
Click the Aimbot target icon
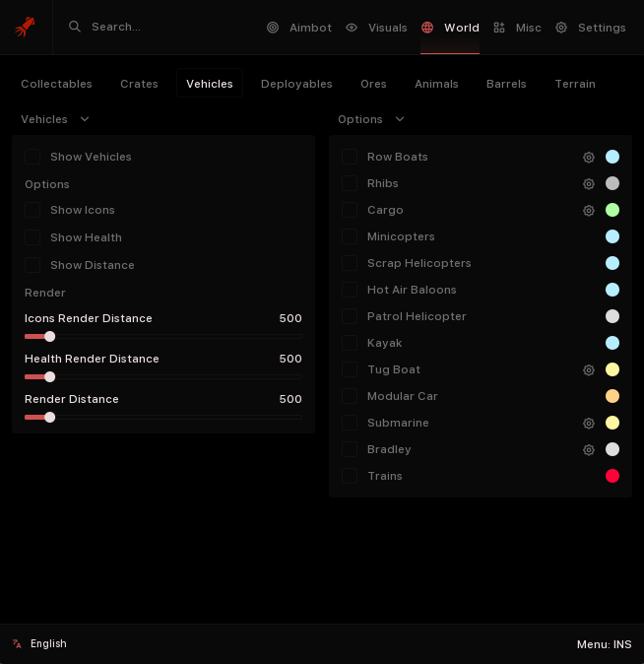point(273,28)
